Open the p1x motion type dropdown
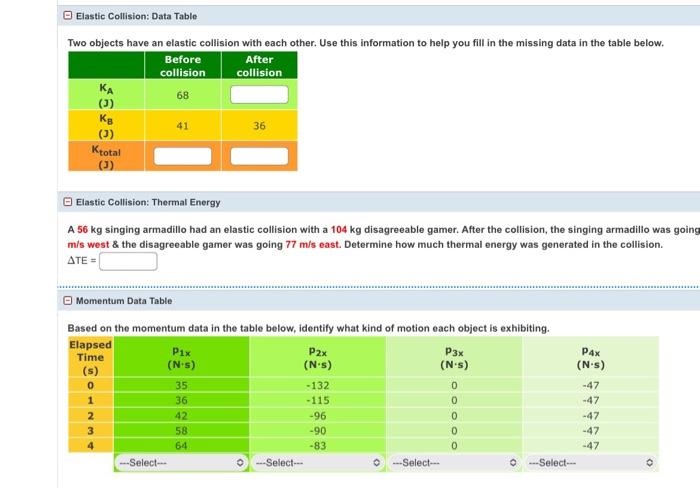 click(x=181, y=463)
